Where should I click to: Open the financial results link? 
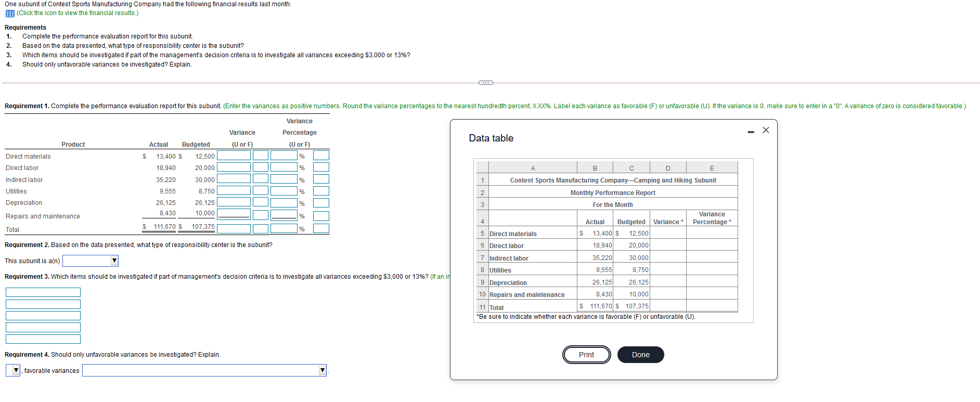click(78, 13)
